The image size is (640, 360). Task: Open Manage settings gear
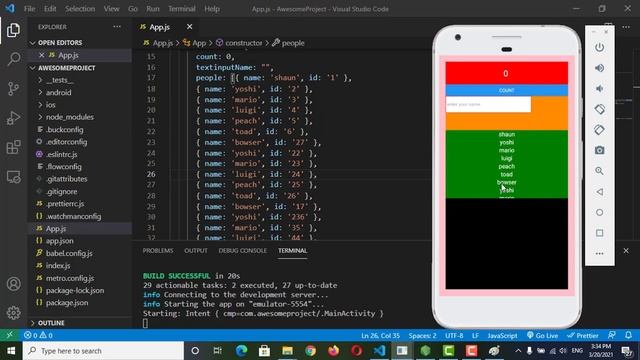coord(13,313)
